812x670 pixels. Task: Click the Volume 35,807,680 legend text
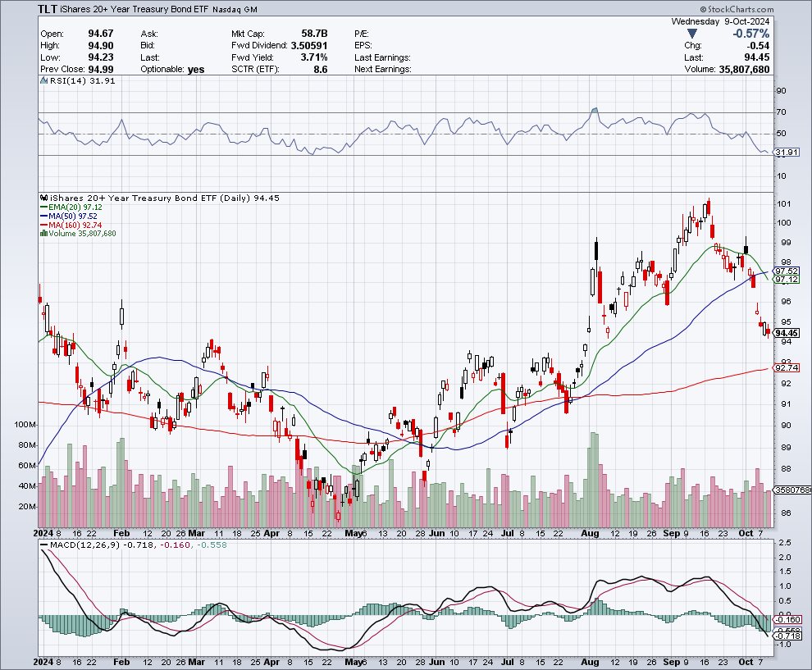pyautogui.click(x=82, y=234)
